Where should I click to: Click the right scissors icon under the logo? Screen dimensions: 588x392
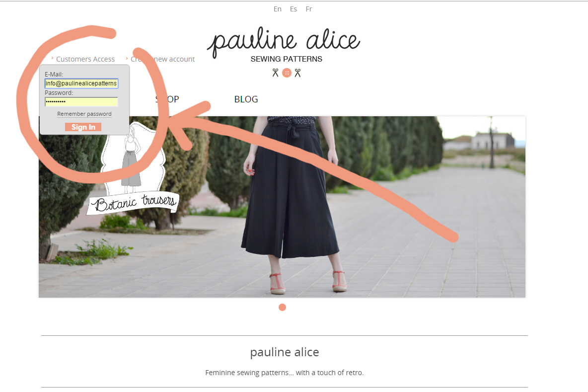tap(297, 73)
